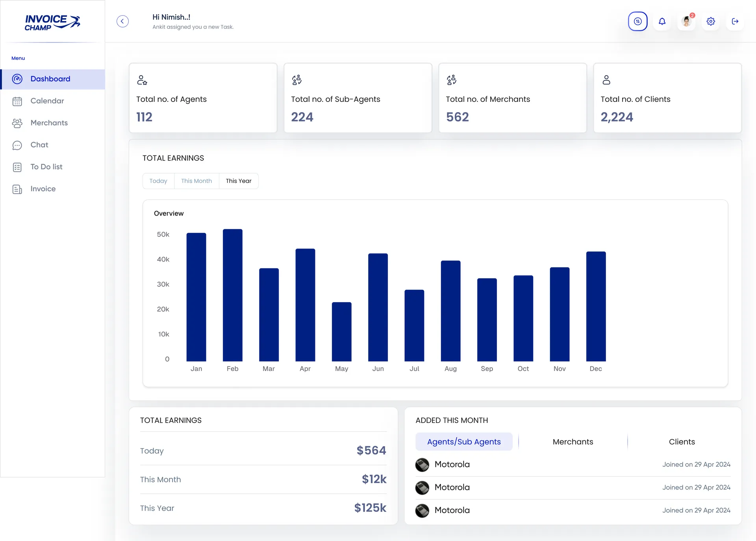Open Dashboard menu item
The image size is (756, 541).
point(53,79)
